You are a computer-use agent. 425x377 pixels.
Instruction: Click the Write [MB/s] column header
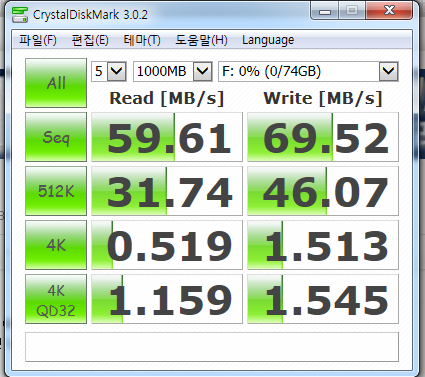tap(323, 99)
